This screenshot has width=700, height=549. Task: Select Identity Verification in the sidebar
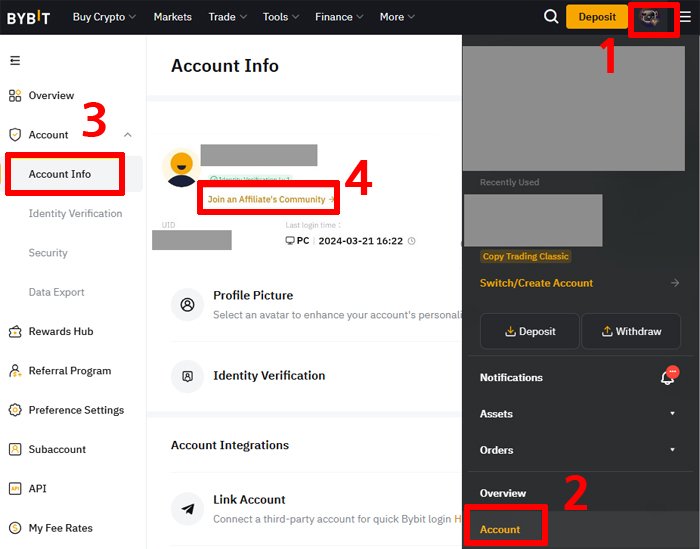(75, 213)
